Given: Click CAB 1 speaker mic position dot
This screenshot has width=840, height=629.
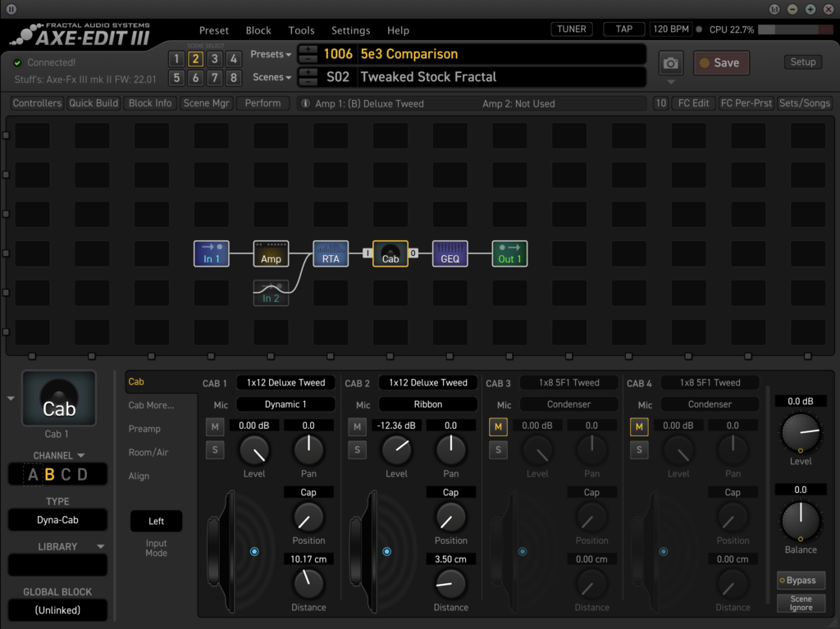Looking at the screenshot, I should [x=254, y=551].
